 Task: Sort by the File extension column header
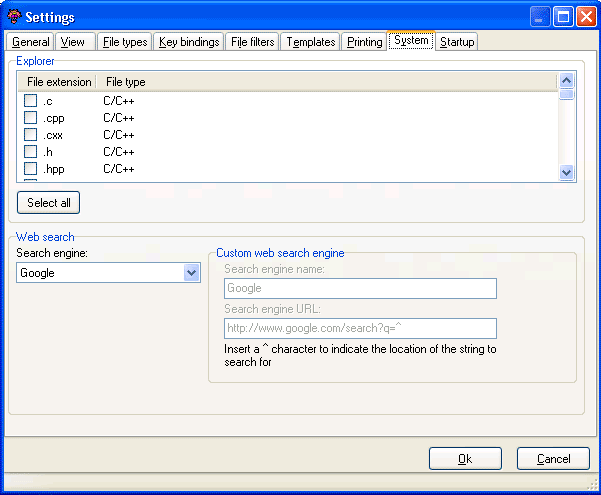click(59, 82)
